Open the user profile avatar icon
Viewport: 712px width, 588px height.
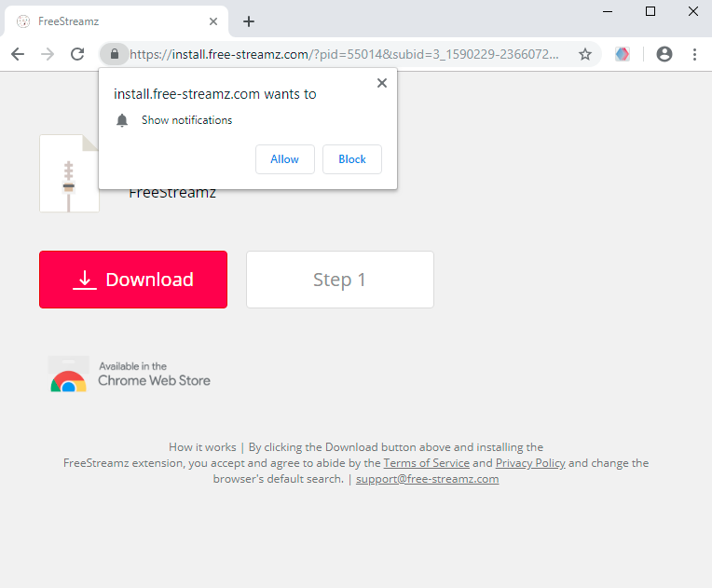[x=664, y=54]
